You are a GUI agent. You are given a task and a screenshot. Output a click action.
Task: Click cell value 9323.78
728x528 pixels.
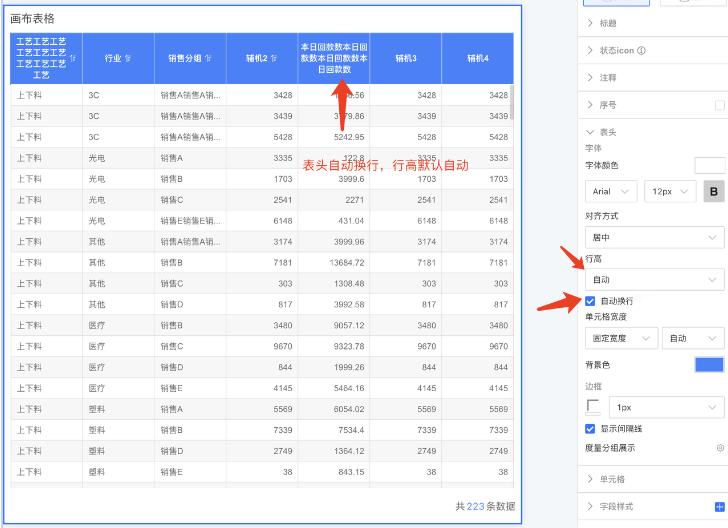[349, 346]
